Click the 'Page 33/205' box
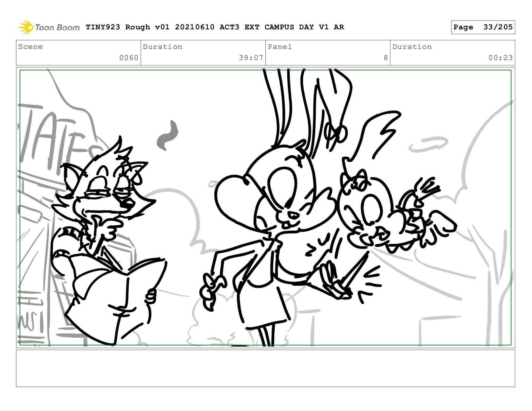The height and width of the screenshot is (411, 532). (x=483, y=27)
